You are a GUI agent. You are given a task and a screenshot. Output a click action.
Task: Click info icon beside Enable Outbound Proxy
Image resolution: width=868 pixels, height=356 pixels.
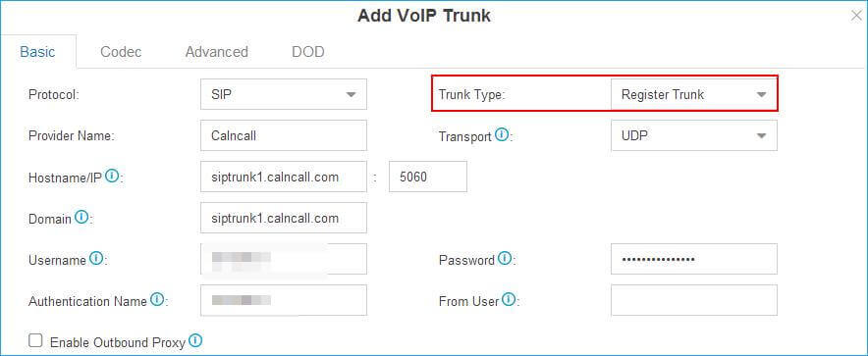[194, 340]
